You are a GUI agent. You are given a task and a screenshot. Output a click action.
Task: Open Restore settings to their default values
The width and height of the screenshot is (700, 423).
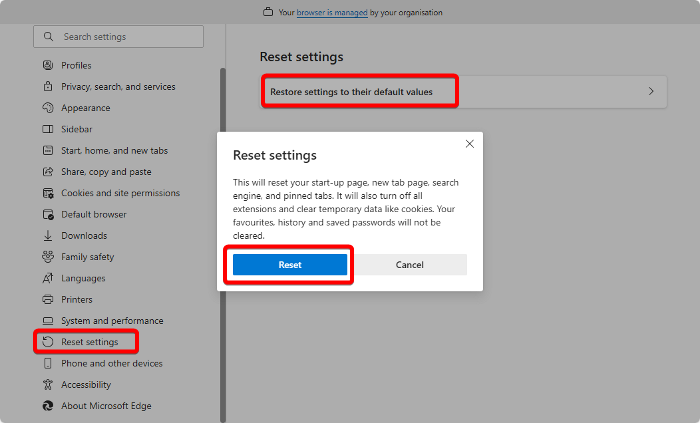click(464, 91)
